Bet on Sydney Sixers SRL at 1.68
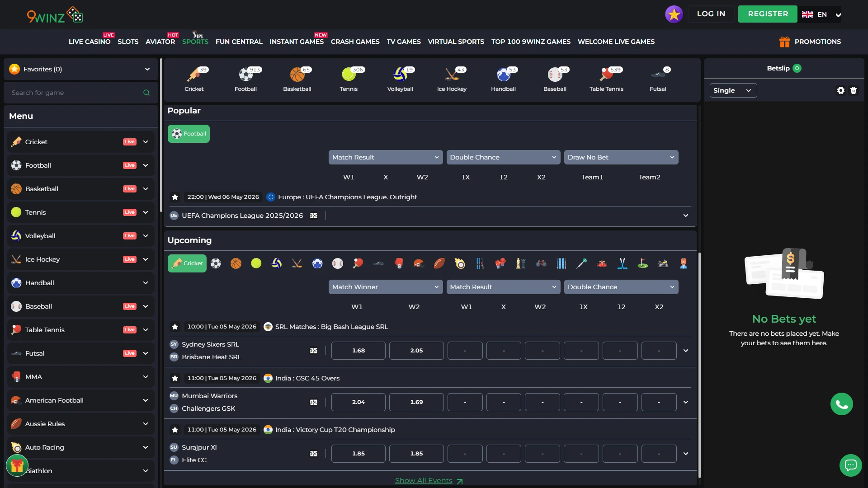This screenshot has width=868, height=488. 359,351
